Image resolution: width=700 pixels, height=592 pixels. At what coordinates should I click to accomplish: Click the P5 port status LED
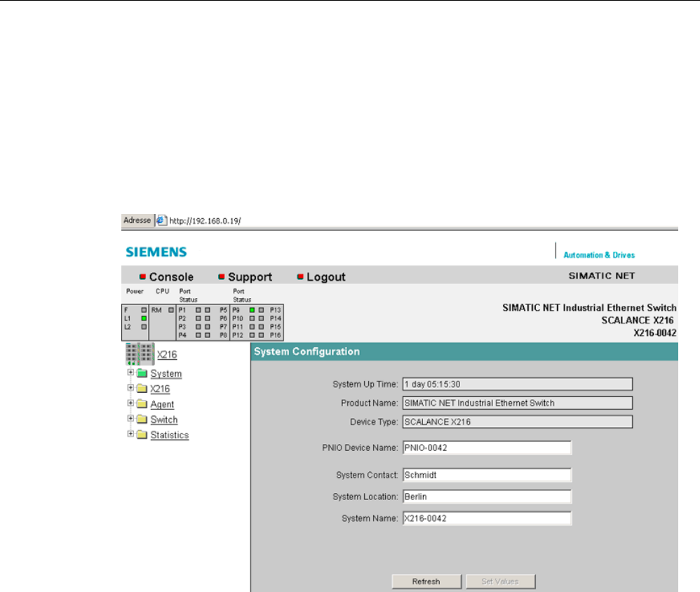[x=207, y=310]
